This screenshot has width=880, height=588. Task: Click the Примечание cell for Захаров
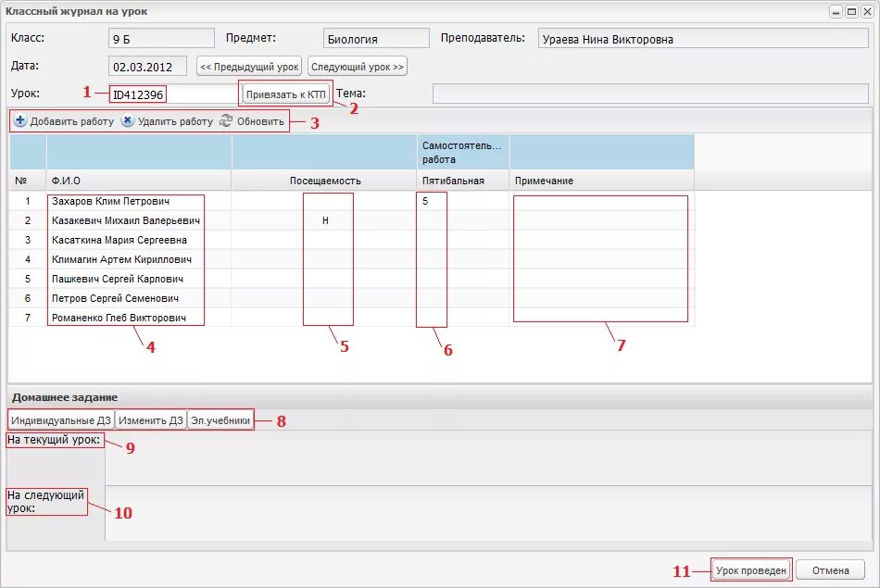click(x=601, y=201)
